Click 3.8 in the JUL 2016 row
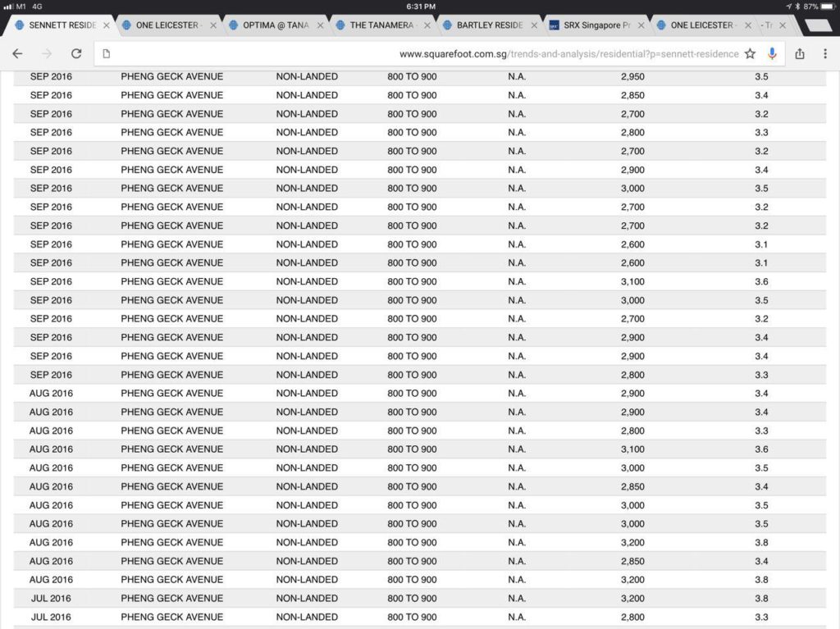This screenshot has height=629, width=840. tap(761, 599)
